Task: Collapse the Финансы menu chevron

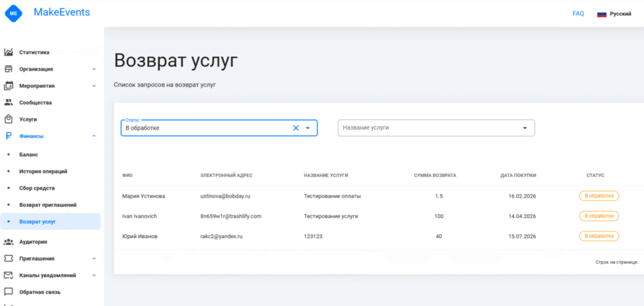Action: (x=94, y=136)
